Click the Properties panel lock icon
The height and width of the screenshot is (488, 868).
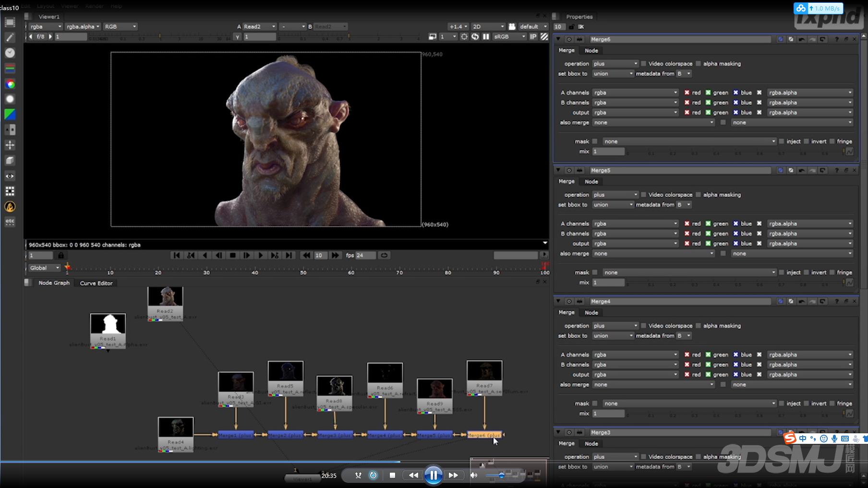[571, 27]
